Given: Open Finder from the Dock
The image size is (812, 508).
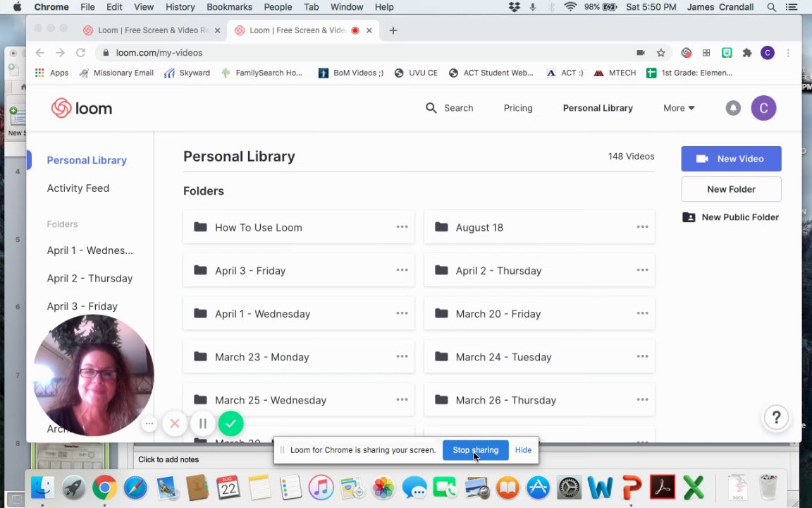Looking at the screenshot, I should (x=42, y=488).
